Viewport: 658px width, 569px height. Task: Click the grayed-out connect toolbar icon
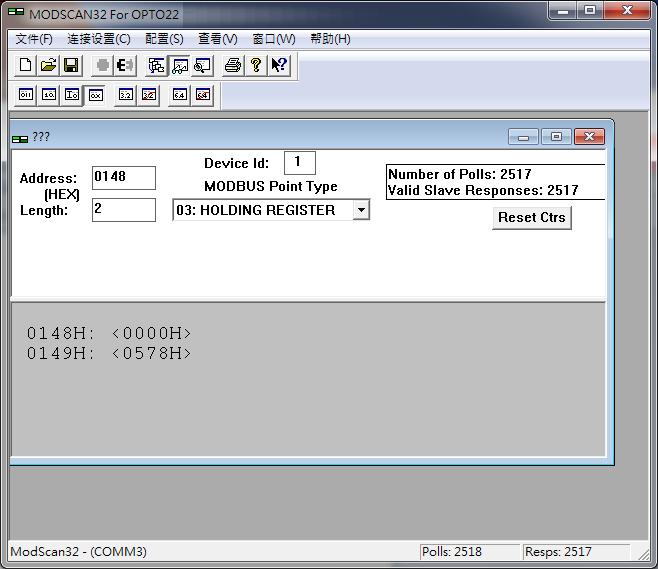(x=102, y=65)
